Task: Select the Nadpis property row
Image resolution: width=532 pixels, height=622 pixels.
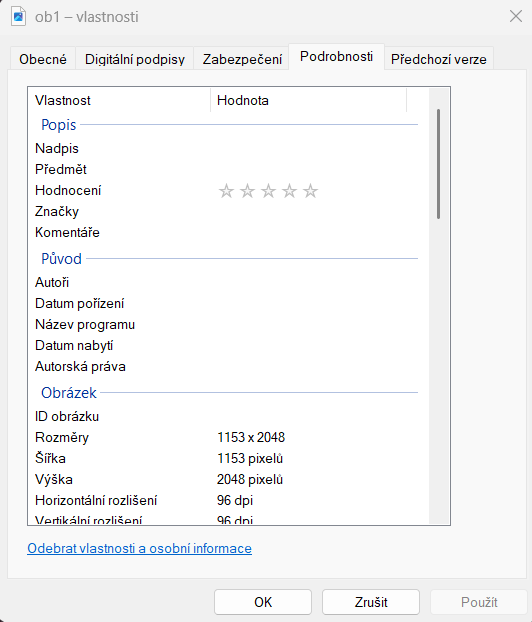Action: (x=223, y=148)
